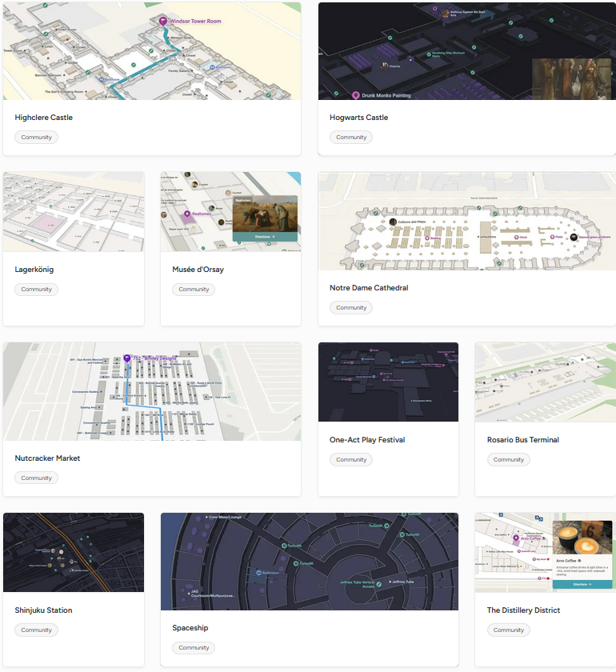Click the Lagerkönig title

34,270
